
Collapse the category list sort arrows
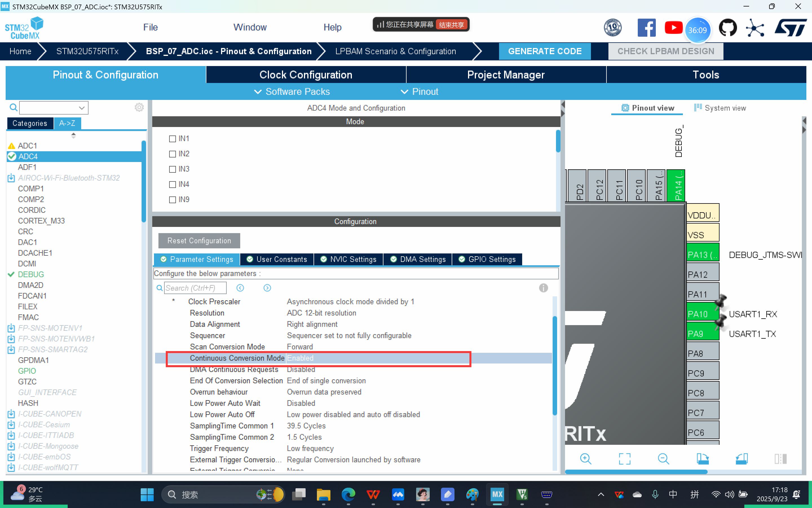74,135
